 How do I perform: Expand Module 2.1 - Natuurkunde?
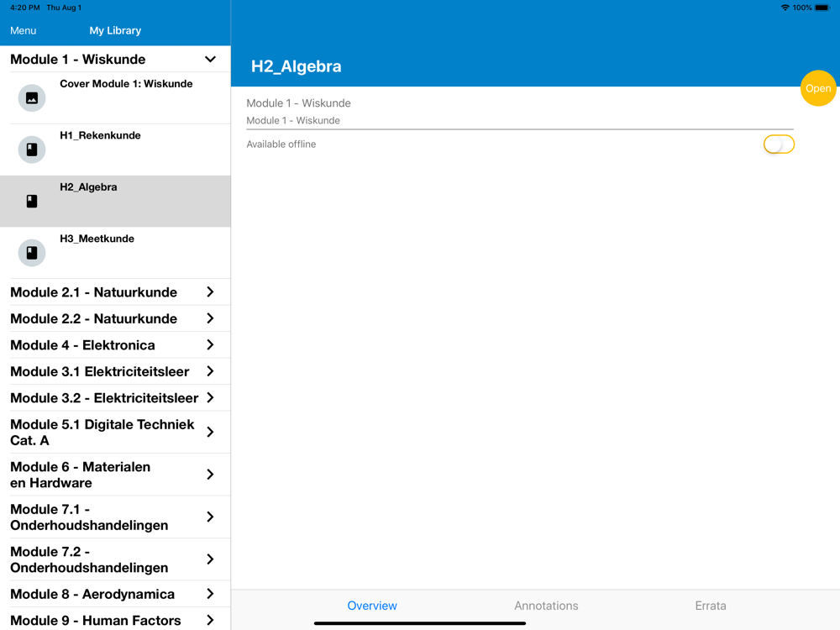(115, 292)
